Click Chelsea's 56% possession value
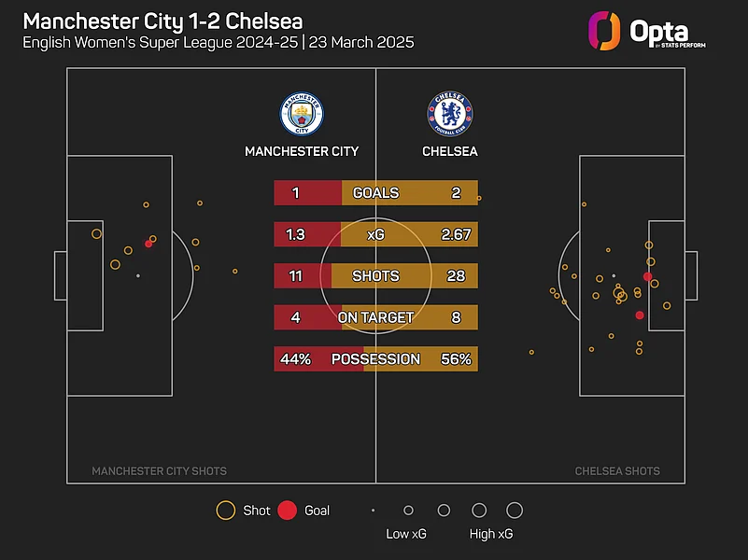Image resolution: width=748 pixels, height=560 pixels. pyautogui.click(x=457, y=359)
